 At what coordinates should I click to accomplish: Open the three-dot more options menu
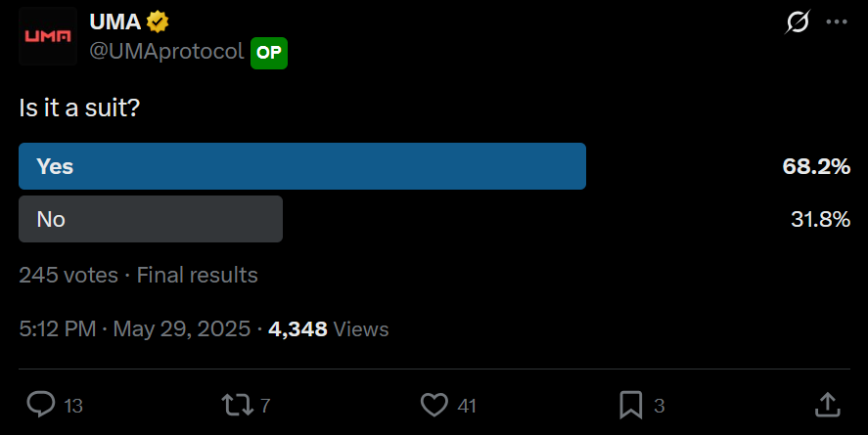click(837, 22)
